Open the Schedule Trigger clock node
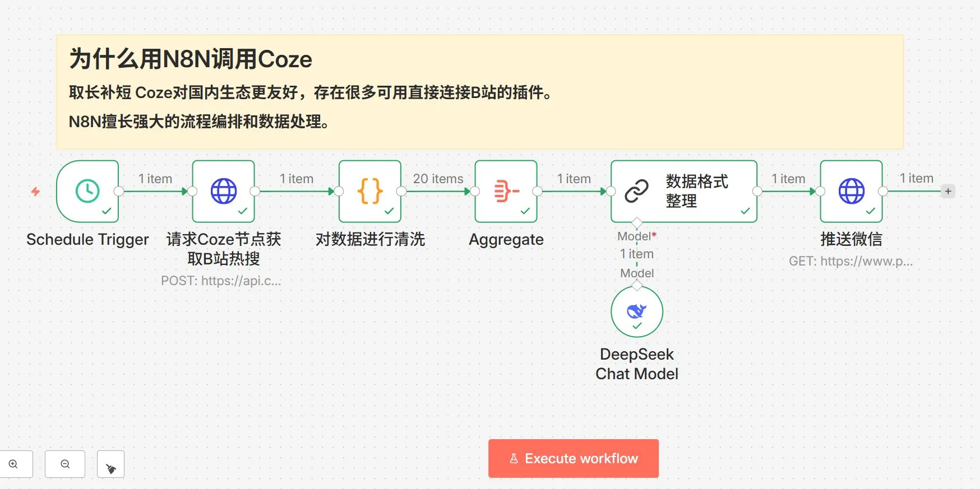The image size is (980, 489). (87, 192)
